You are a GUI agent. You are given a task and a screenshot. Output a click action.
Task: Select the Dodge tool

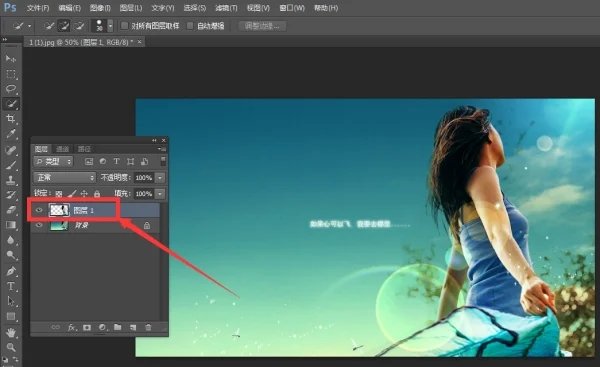click(11, 255)
